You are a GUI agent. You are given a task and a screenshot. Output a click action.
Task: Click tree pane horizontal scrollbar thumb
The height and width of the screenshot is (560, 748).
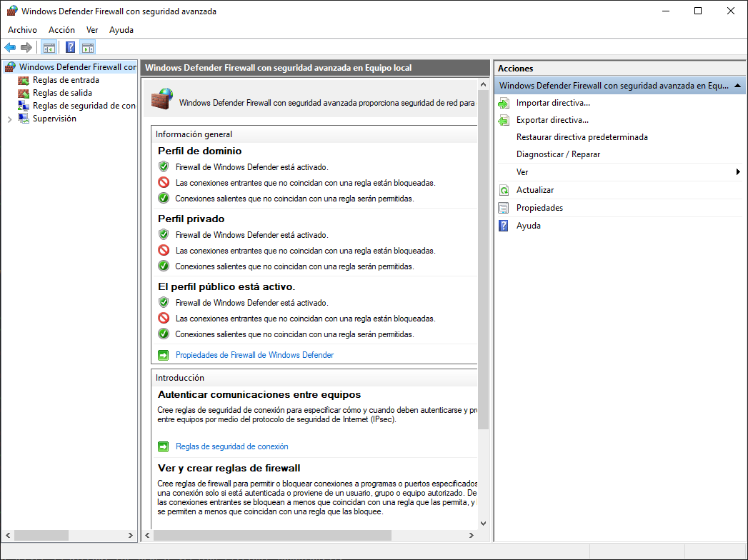pyautogui.click(x=41, y=535)
